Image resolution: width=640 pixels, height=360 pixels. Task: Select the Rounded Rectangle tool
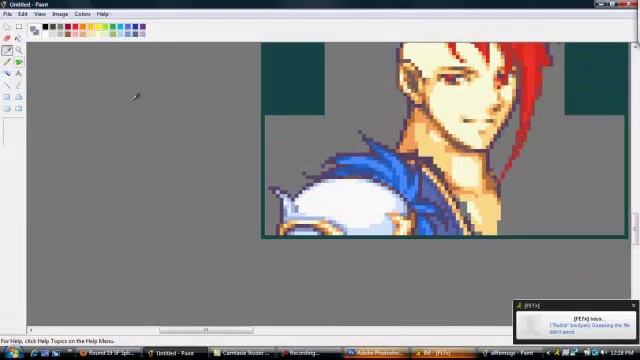19,109
